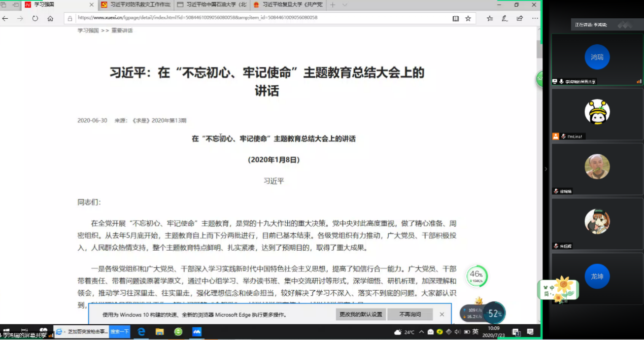This screenshot has width=644, height=340.
Task: Open File Explorer from taskbar
Action: pyautogui.click(x=159, y=332)
